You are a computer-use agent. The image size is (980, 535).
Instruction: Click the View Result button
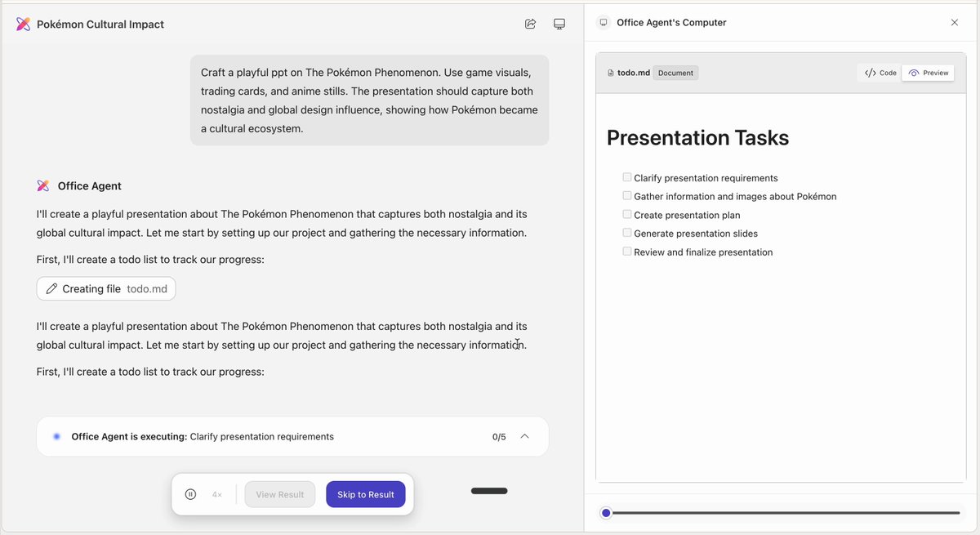pyautogui.click(x=280, y=494)
